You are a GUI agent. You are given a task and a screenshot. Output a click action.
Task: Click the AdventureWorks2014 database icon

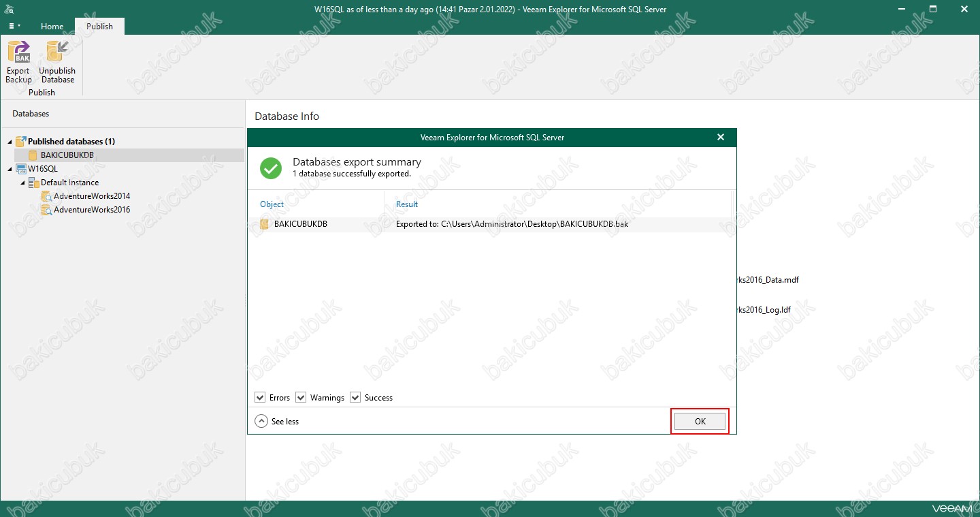click(x=46, y=196)
